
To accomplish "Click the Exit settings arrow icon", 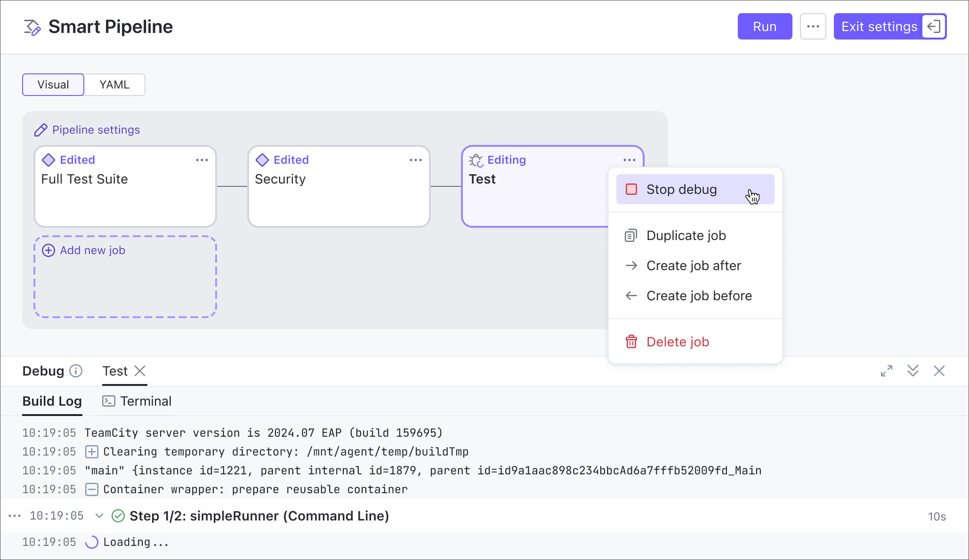I will click(934, 26).
